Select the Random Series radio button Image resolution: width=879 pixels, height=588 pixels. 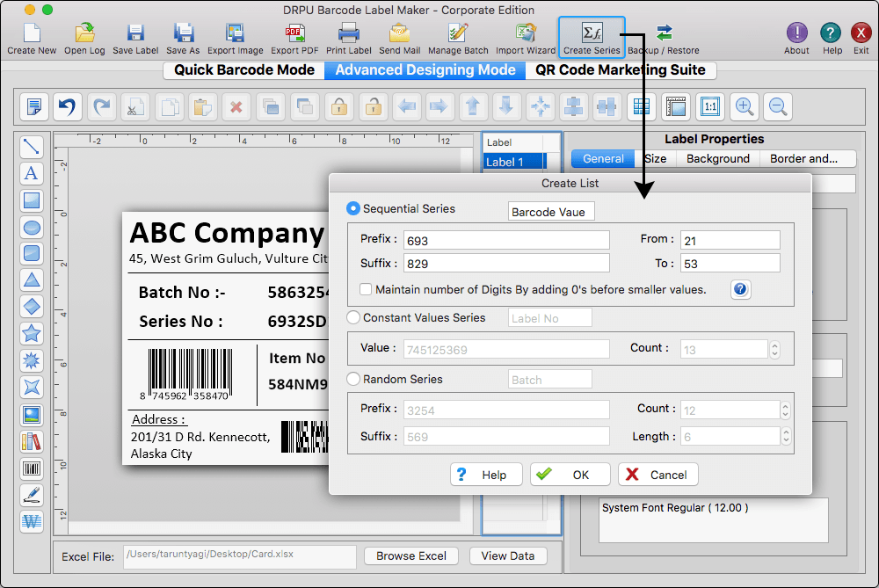tap(353, 379)
